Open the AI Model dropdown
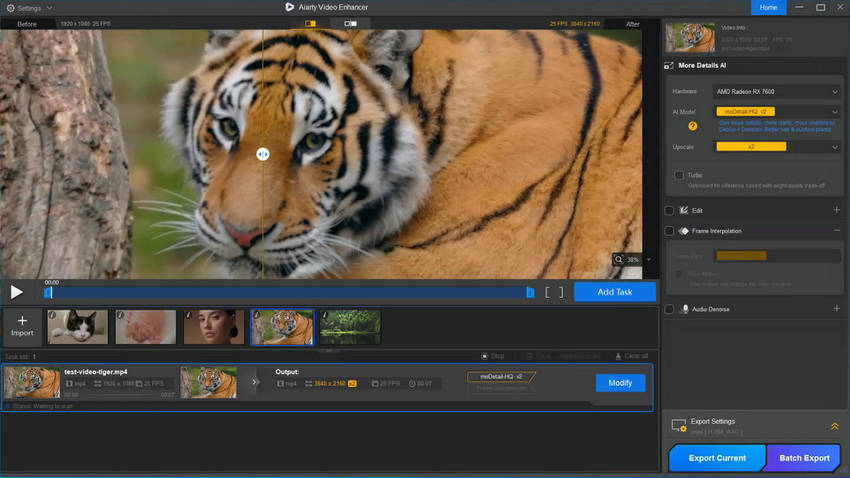This screenshot has width=850, height=478. click(x=777, y=112)
